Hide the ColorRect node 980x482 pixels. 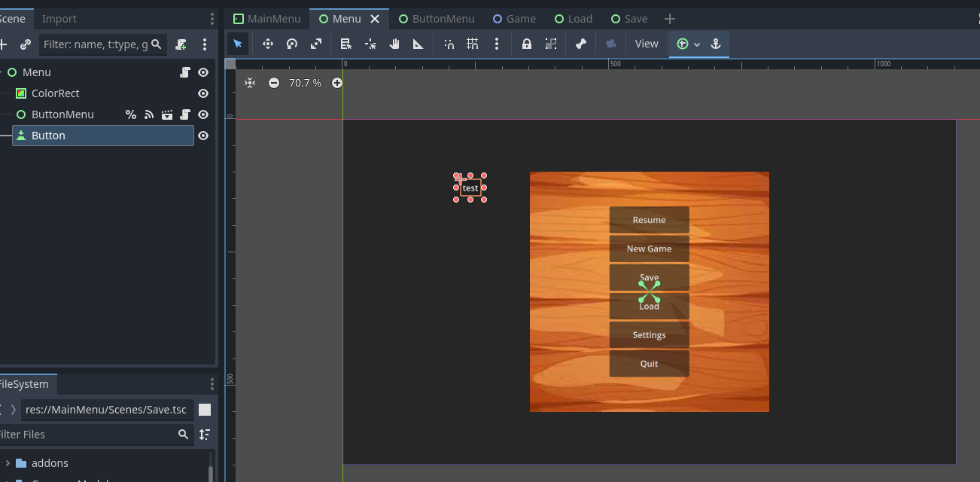point(203,93)
